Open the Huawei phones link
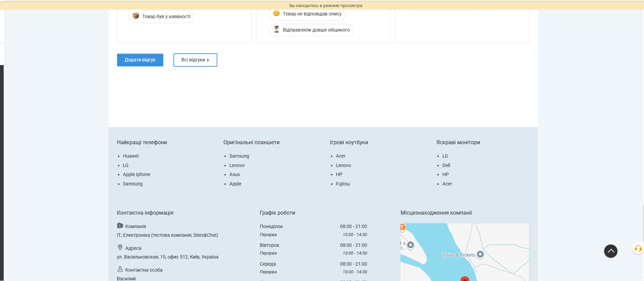Viewport: 644px width, 281px height. [130, 156]
